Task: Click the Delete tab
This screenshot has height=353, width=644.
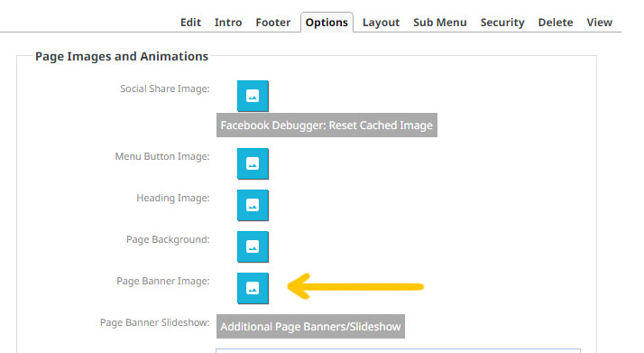Action: point(556,23)
